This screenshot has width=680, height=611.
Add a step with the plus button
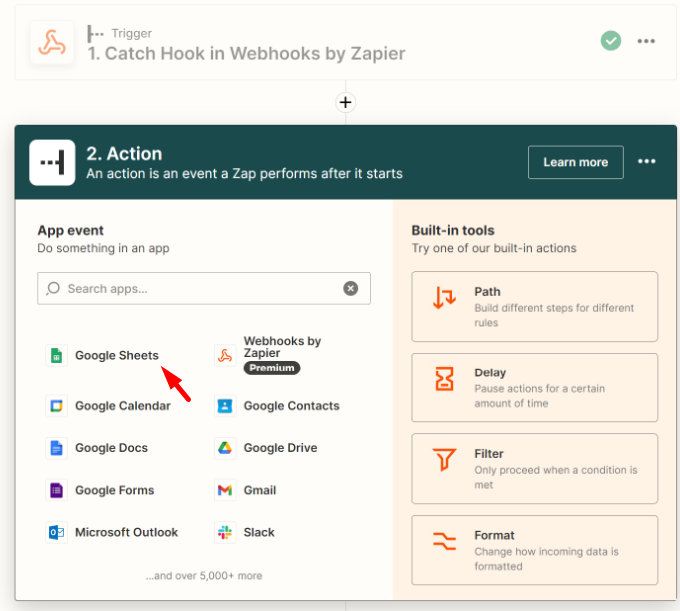click(x=346, y=102)
